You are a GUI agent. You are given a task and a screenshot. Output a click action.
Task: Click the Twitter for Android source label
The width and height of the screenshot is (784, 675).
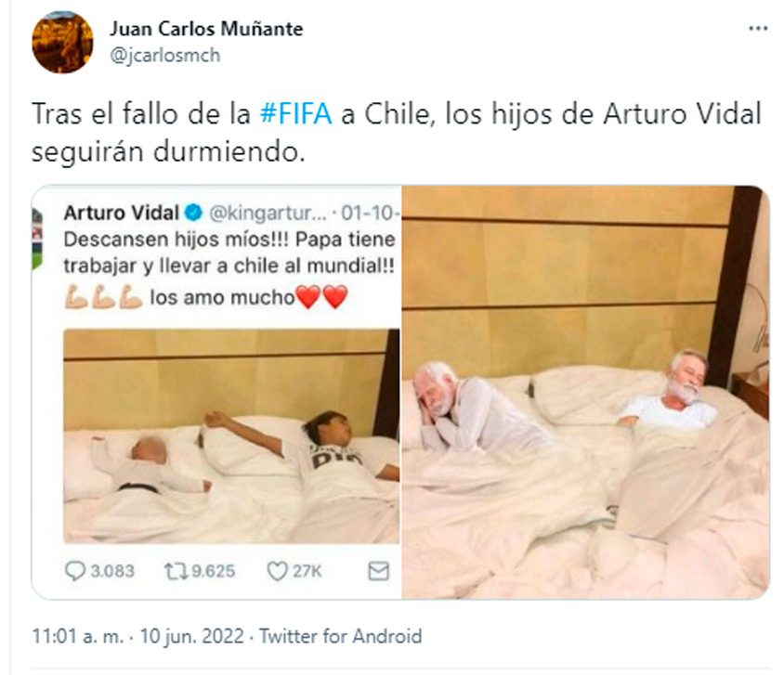coord(341,637)
